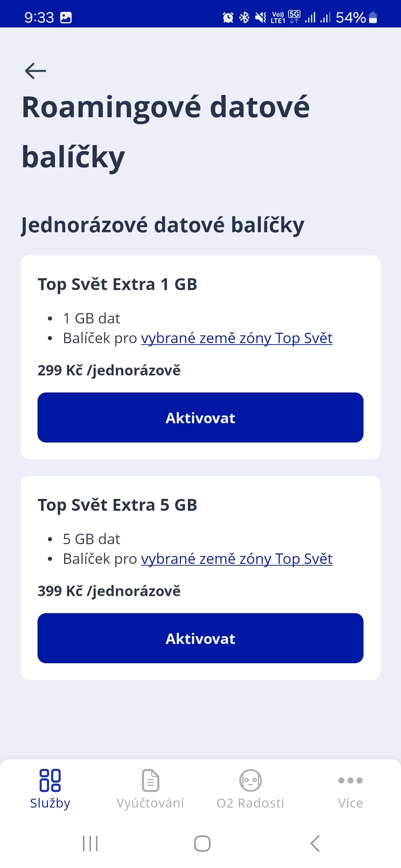Tap the back arrow above the page title

point(36,70)
